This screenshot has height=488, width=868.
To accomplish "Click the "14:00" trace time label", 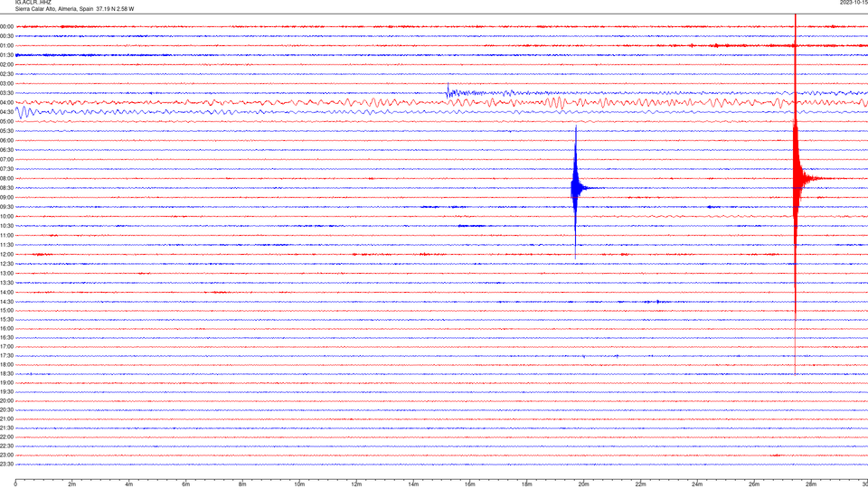I will pos(7,292).
